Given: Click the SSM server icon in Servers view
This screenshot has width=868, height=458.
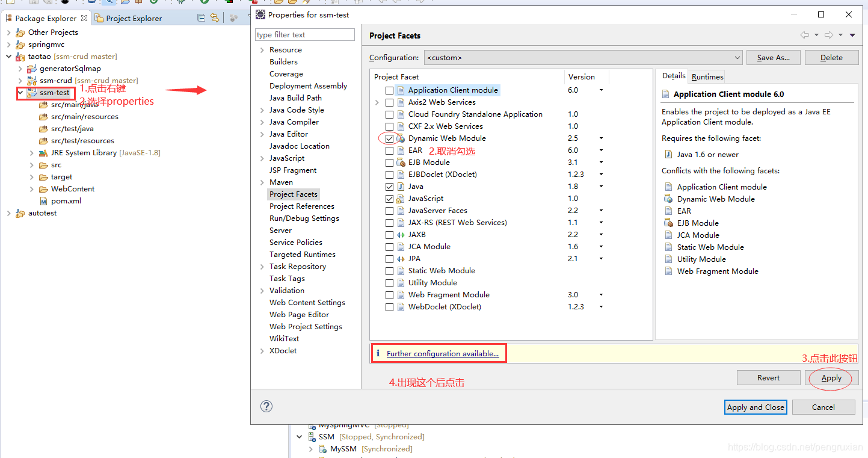Looking at the screenshot, I should (312, 437).
